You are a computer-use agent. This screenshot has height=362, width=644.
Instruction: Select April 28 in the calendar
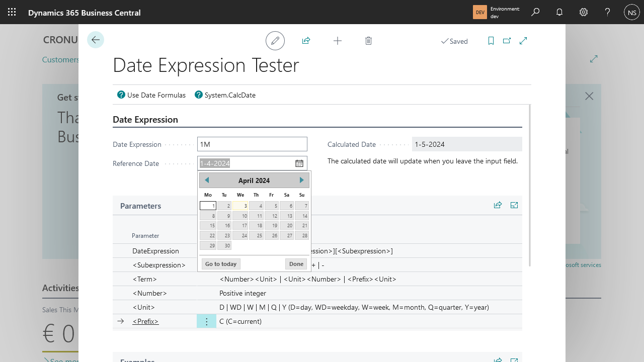(x=302, y=235)
